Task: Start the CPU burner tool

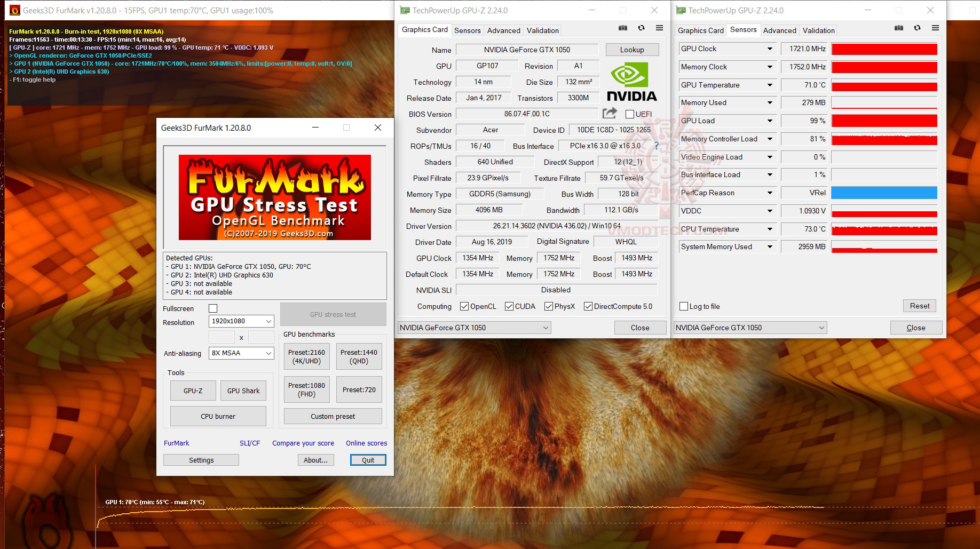Action: pos(218,416)
